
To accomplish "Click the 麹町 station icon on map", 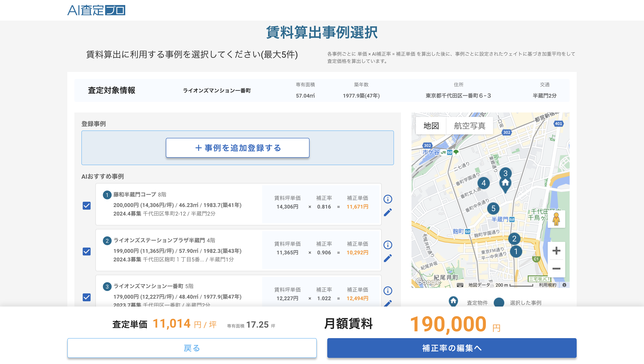I will click(467, 232).
